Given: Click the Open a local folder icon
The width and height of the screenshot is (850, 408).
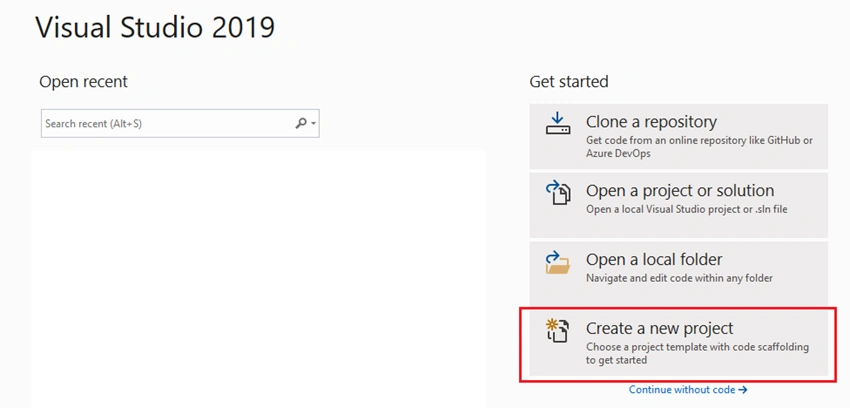Looking at the screenshot, I should (x=558, y=262).
